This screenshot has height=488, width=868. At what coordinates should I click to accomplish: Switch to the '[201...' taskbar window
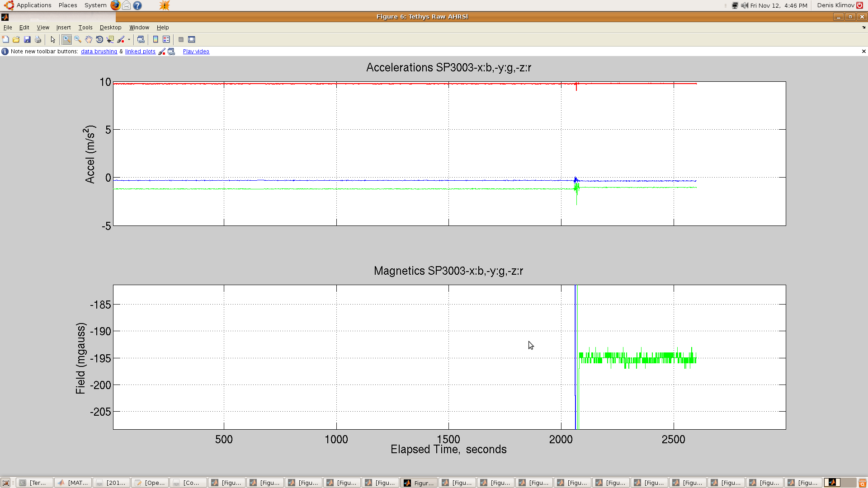pyautogui.click(x=112, y=483)
